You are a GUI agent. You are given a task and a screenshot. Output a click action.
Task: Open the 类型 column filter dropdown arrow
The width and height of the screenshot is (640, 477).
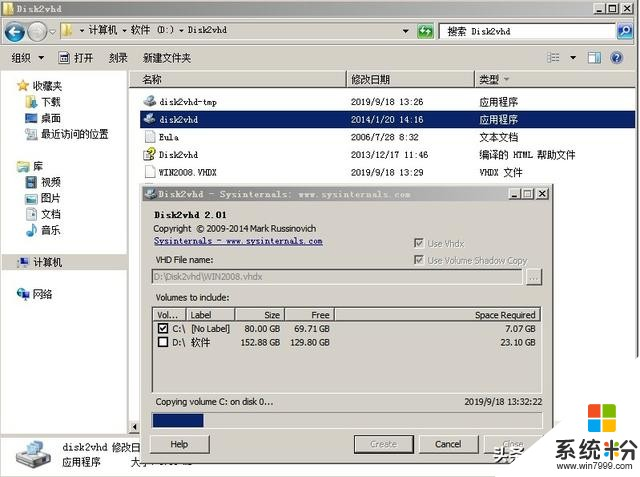(507, 79)
